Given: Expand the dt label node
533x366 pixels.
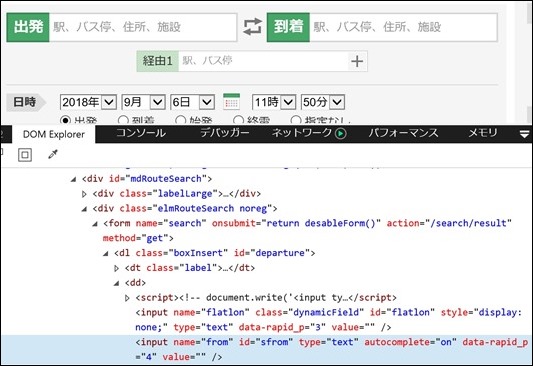Looking at the screenshot, I should point(117,268).
